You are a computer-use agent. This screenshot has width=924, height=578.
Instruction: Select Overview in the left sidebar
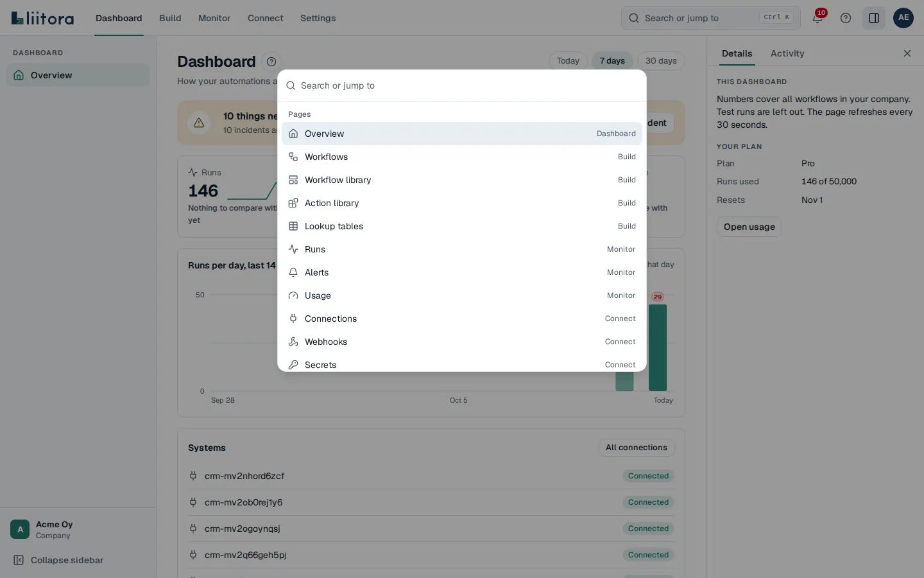[78, 75]
